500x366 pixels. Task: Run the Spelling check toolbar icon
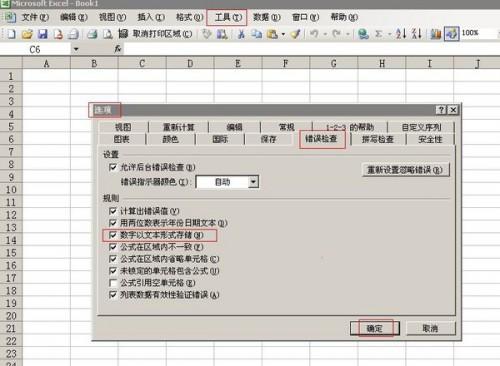207,34
